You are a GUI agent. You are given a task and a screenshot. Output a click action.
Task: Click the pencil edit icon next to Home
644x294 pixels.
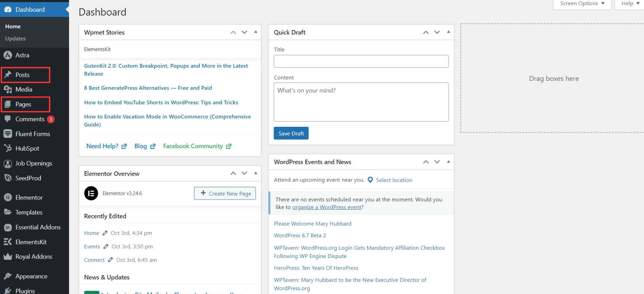(x=105, y=233)
